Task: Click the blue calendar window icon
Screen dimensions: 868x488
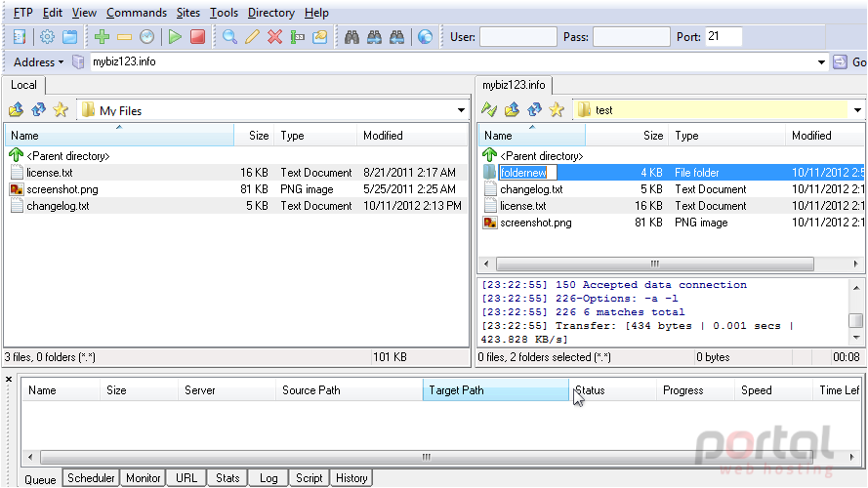Action: pyautogui.click(x=69, y=37)
